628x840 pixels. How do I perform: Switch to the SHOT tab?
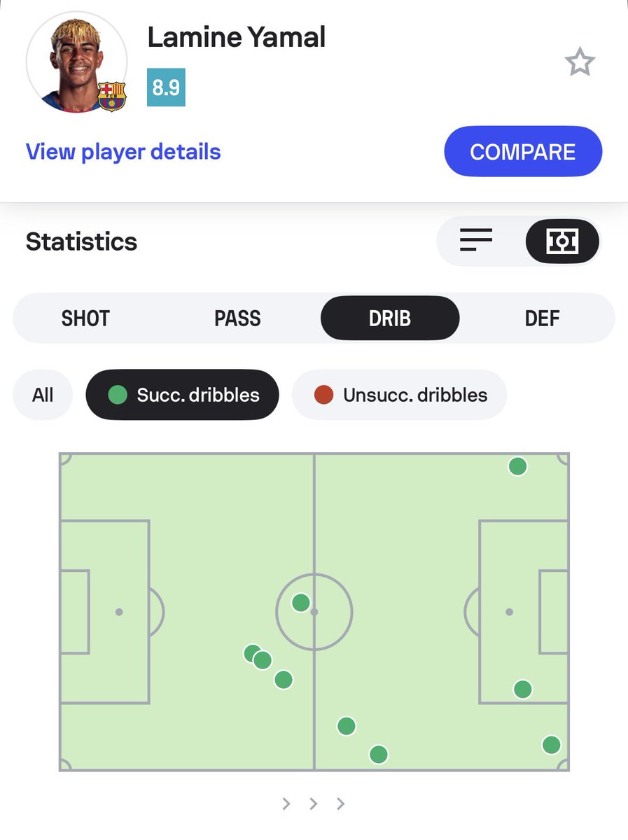click(85, 318)
